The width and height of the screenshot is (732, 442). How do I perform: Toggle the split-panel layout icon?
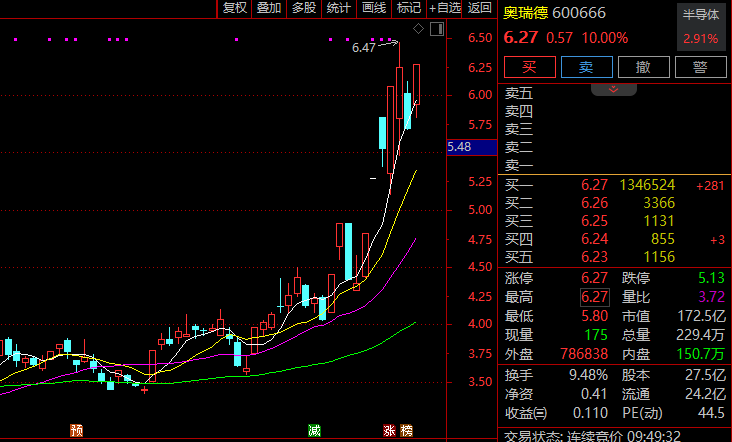436,29
